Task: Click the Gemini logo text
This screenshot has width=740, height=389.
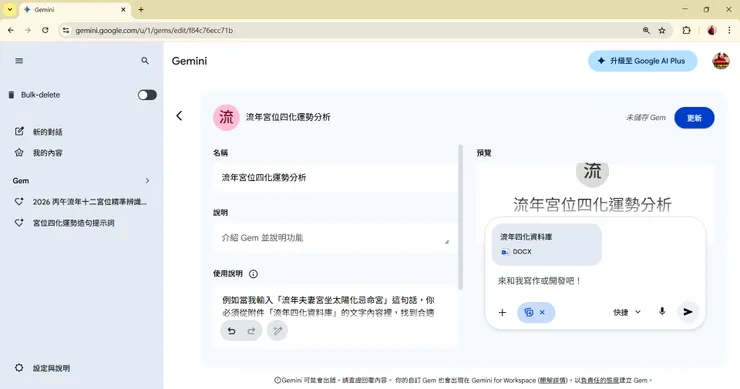Action: 189,61
